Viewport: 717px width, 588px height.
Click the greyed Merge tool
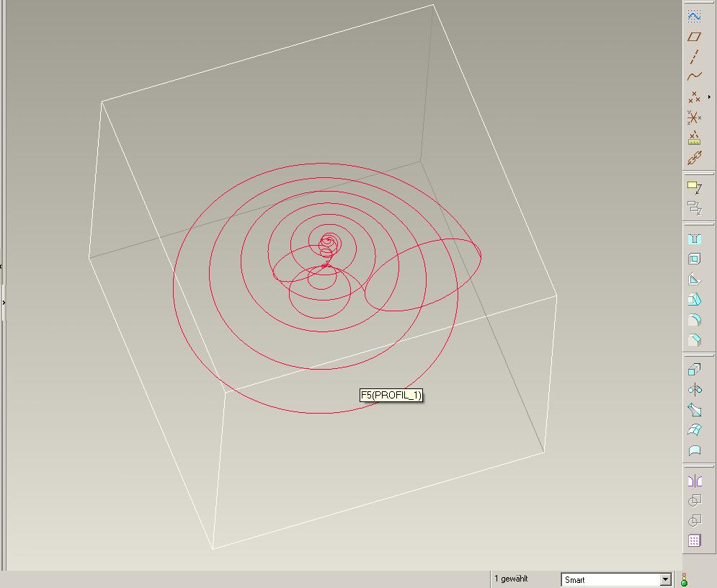pyautogui.click(x=694, y=501)
